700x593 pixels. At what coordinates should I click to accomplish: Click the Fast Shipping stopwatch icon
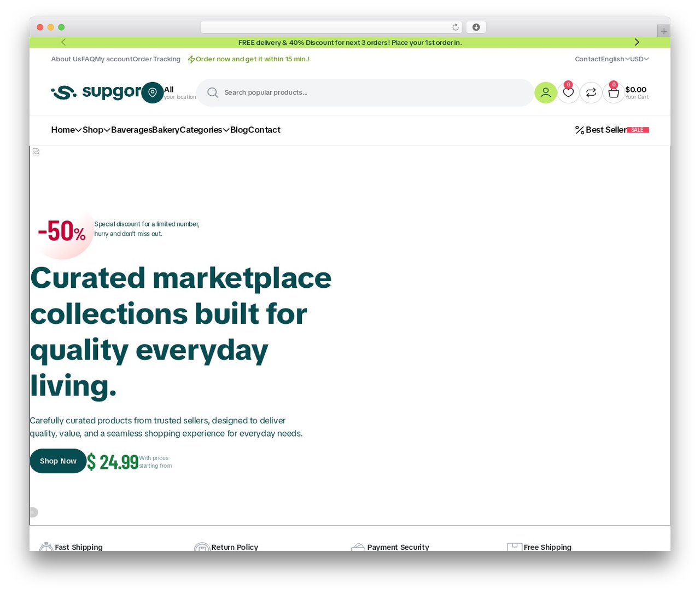(x=46, y=547)
